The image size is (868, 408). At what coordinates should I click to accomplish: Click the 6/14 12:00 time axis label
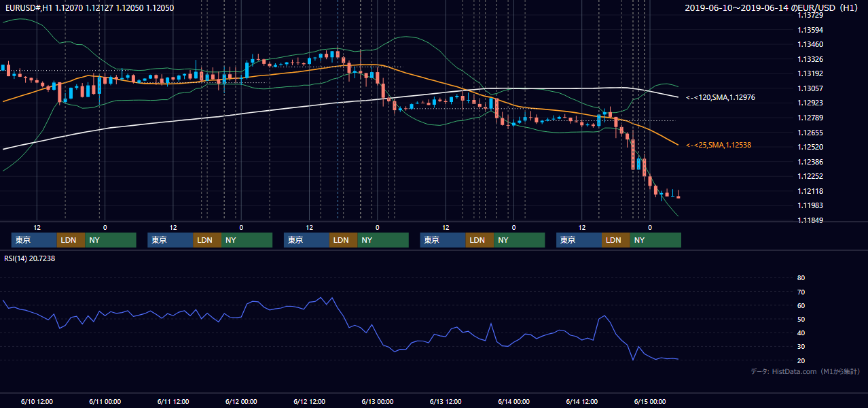point(582,401)
